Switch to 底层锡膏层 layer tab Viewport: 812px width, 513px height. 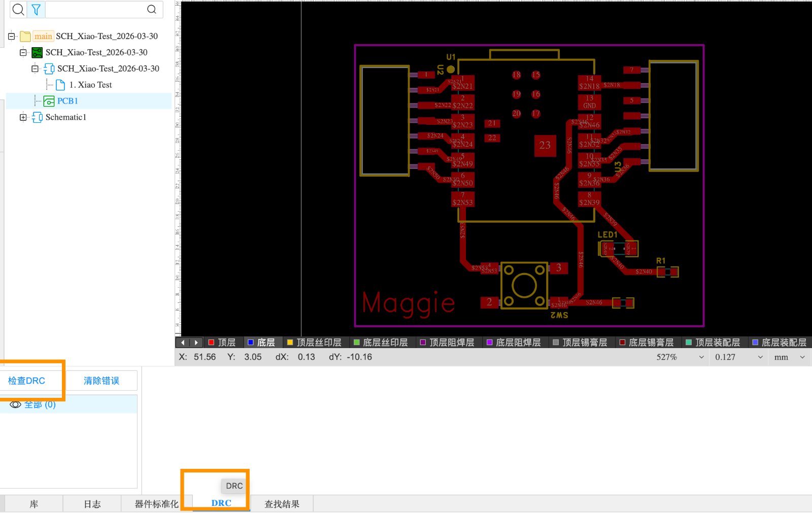click(647, 343)
